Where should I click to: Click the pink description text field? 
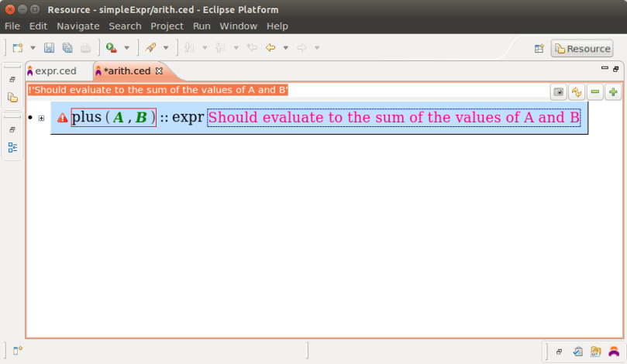tap(394, 118)
